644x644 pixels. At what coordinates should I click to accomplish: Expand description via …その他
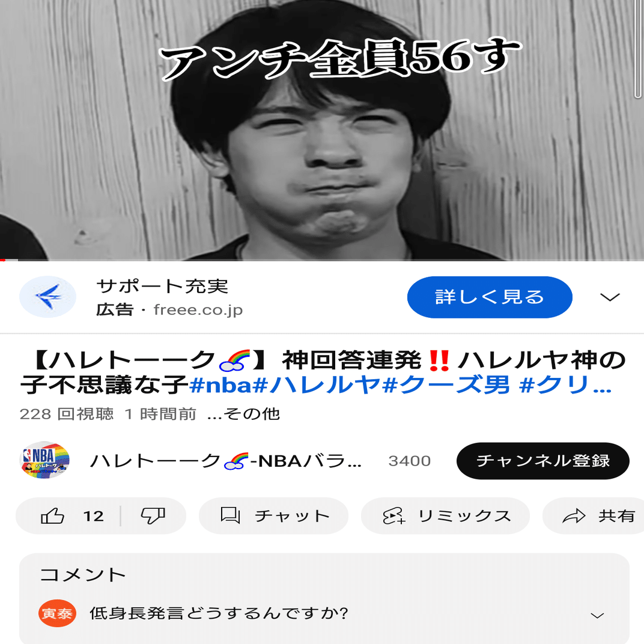243,414
